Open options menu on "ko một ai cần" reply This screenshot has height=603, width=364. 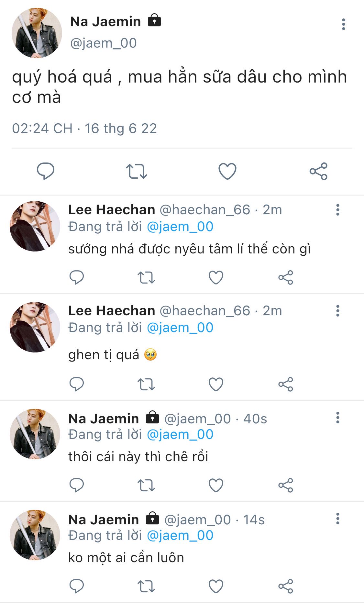click(337, 519)
